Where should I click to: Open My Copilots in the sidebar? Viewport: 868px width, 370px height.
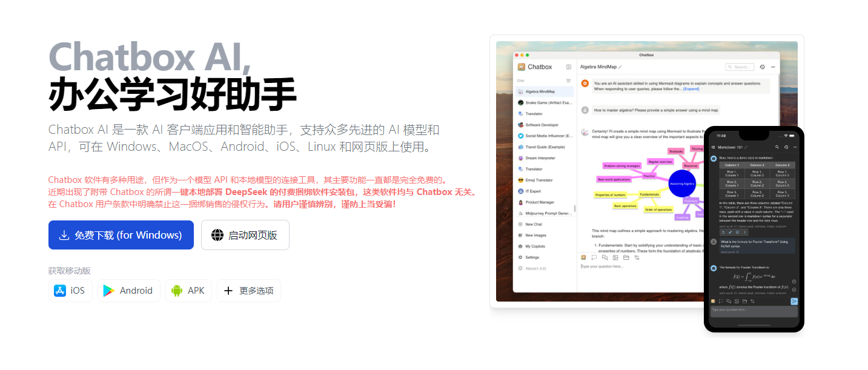click(x=545, y=246)
